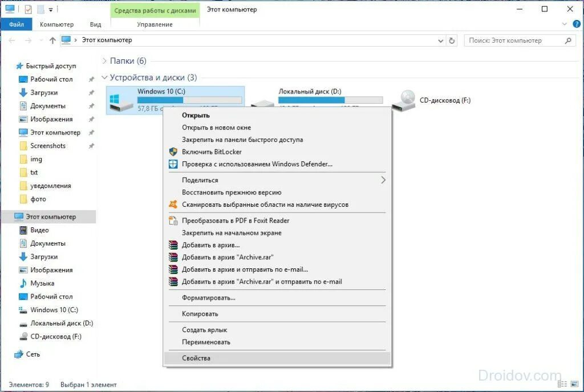584x392 pixels.
Task: Click the forward navigation arrow
Action: coord(29,40)
